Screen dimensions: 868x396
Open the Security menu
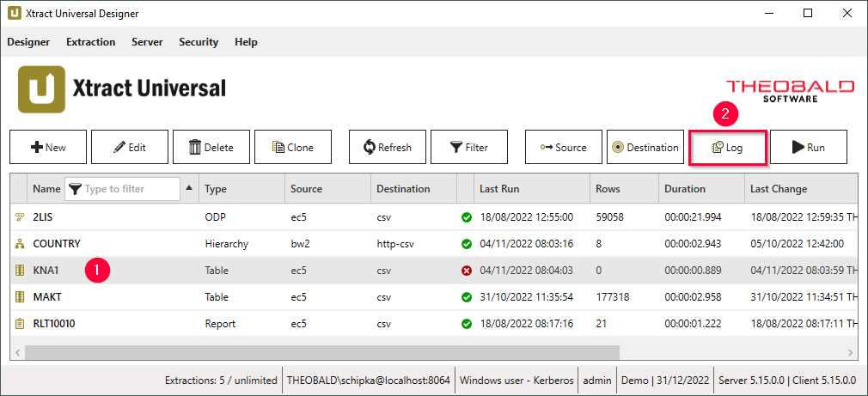[x=199, y=42]
